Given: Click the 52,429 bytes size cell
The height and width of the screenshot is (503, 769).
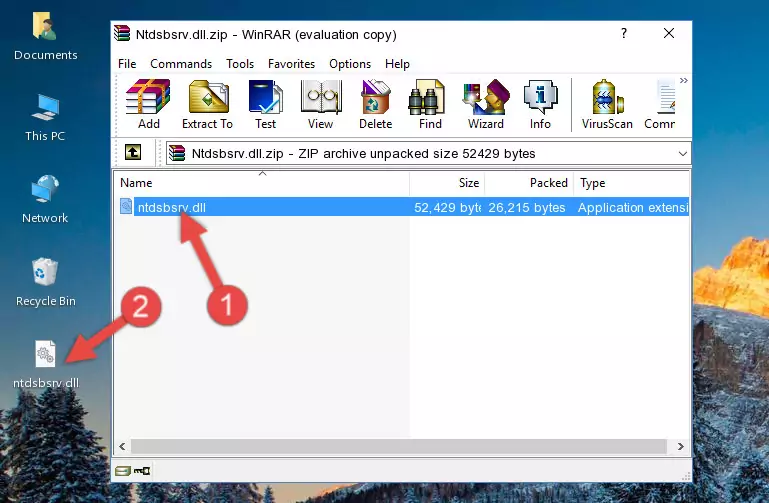Looking at the screenshot, I should pos(447,208).
